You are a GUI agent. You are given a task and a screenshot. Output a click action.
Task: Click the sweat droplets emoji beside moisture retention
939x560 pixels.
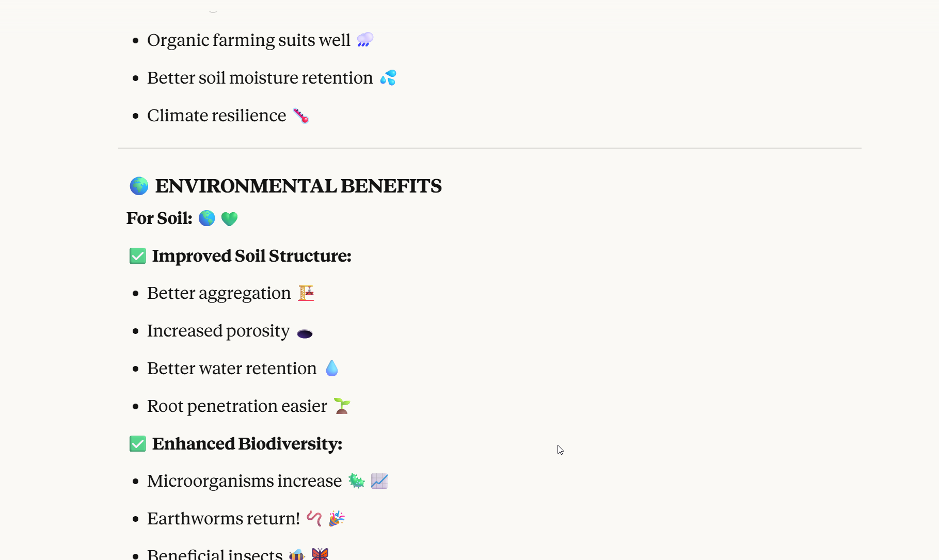coord(388,78)
